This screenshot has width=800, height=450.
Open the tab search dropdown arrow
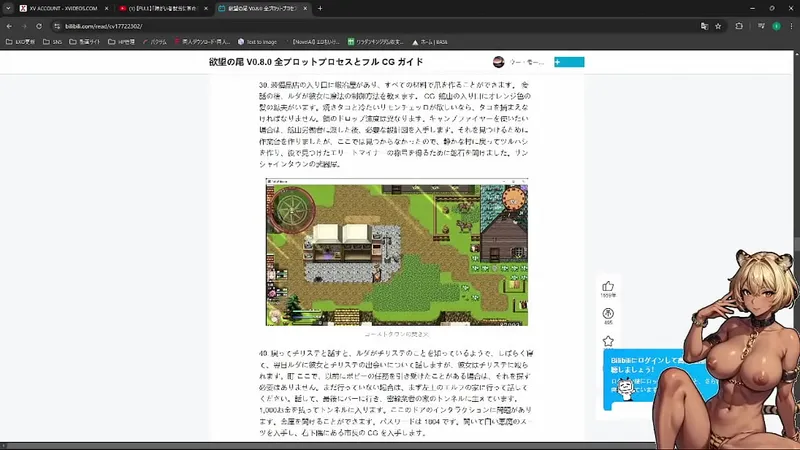click(8, 8)
